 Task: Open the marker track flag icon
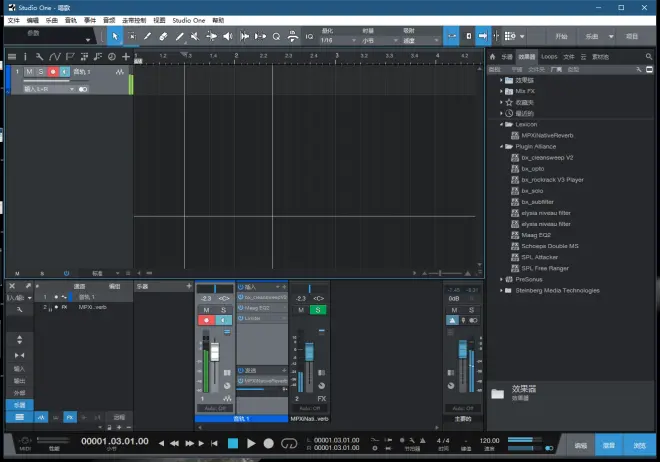70,57
